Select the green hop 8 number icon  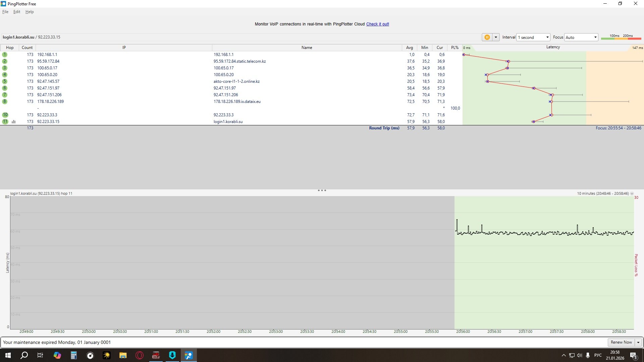(5, 102)
